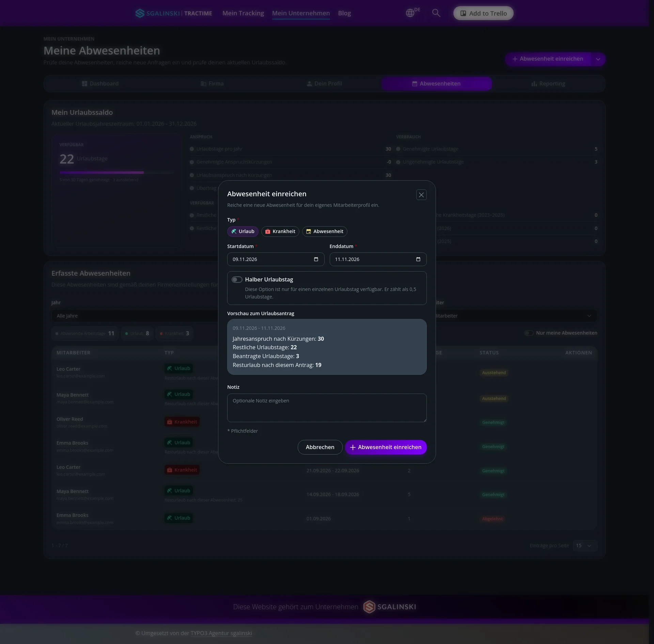The image size is (654, 644).
Task: Focus the optional Notiz text field
Action: pyautogui.click(x=327, y=408)
